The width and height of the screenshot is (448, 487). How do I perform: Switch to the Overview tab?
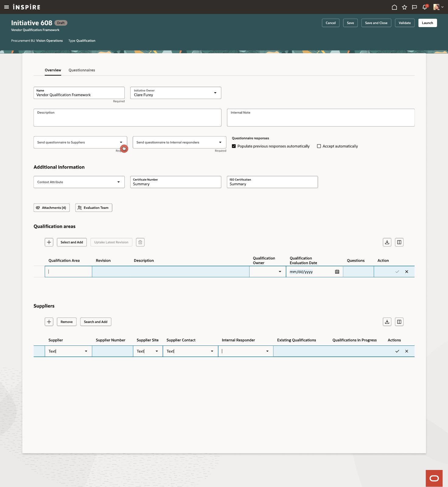(53, 70)
